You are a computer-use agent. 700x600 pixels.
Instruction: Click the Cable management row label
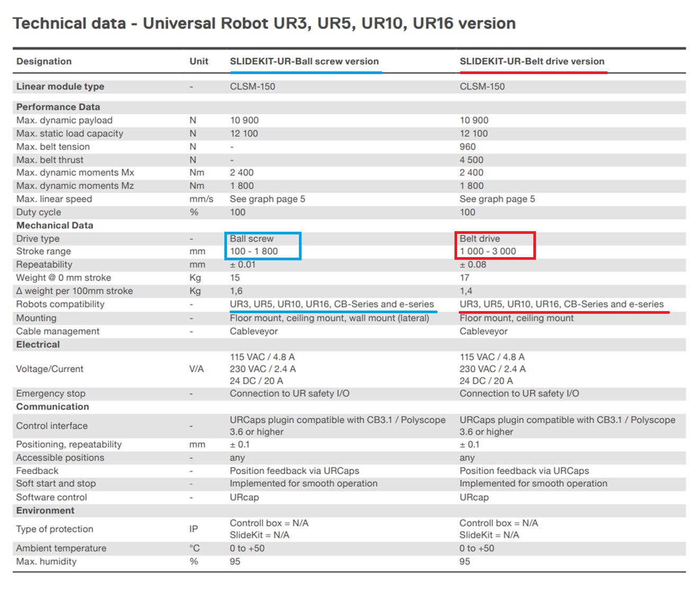point(58,331)
